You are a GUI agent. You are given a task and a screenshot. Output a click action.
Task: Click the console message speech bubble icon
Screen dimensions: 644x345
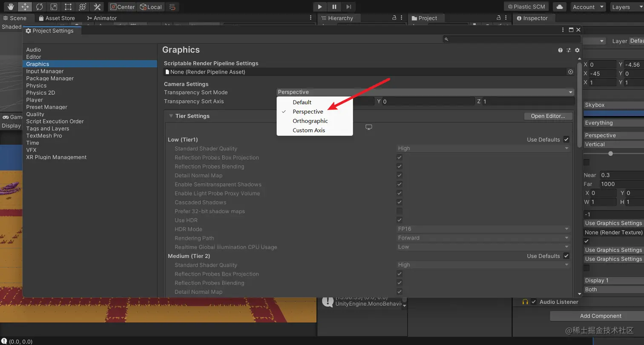tap(328, 302)
